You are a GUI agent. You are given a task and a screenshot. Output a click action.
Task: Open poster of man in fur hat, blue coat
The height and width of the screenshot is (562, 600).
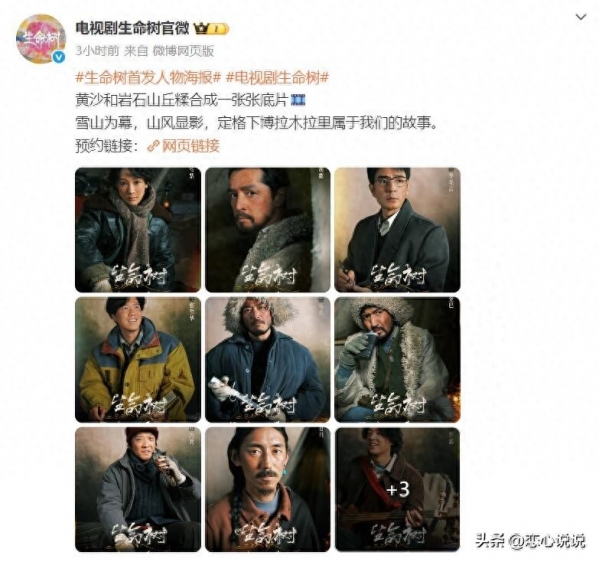267,360
